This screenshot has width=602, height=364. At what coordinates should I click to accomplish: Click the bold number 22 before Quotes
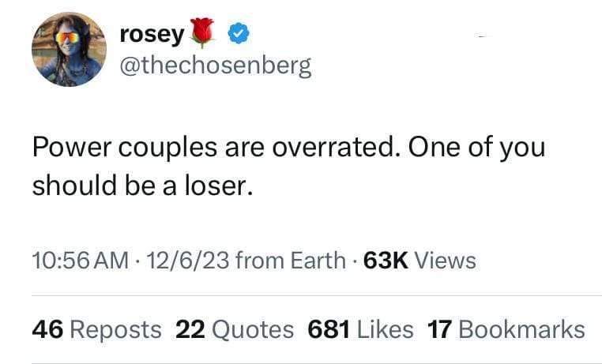(190, 329)
